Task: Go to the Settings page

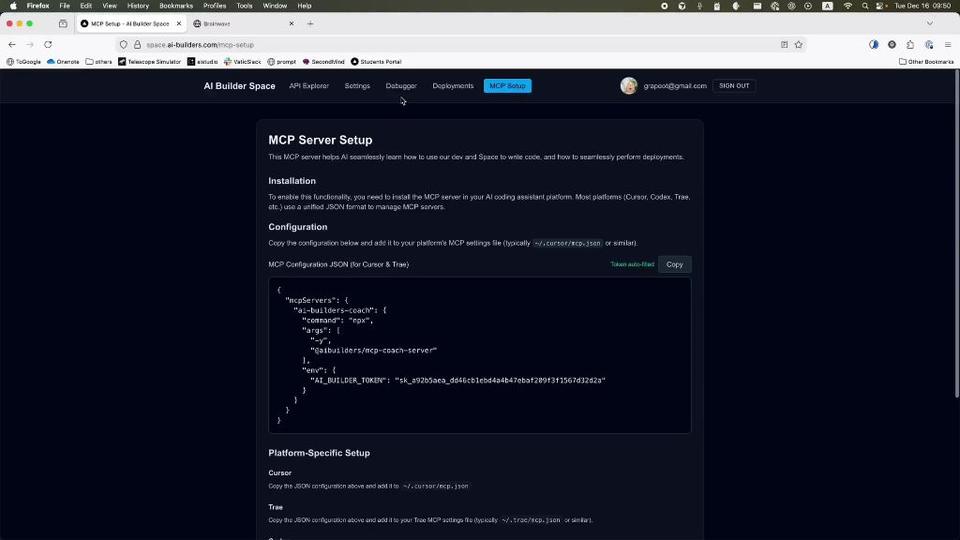Action: [357, 86]
